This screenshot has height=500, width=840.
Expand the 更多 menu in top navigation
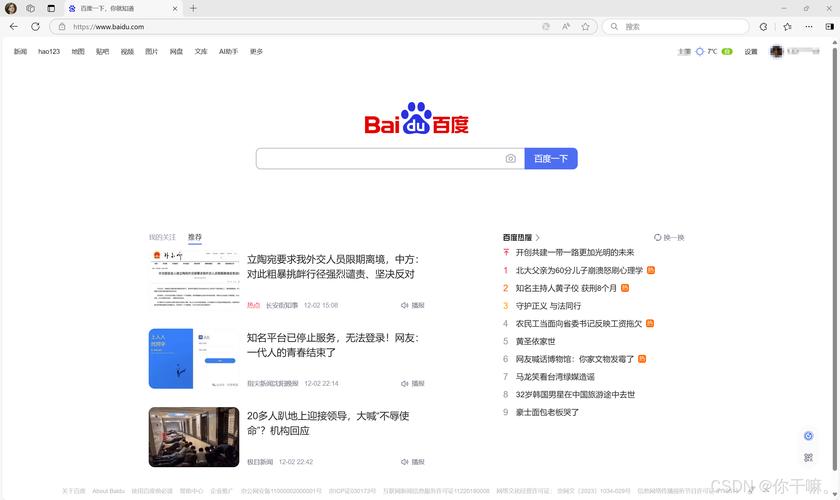(x=256, y=51)
